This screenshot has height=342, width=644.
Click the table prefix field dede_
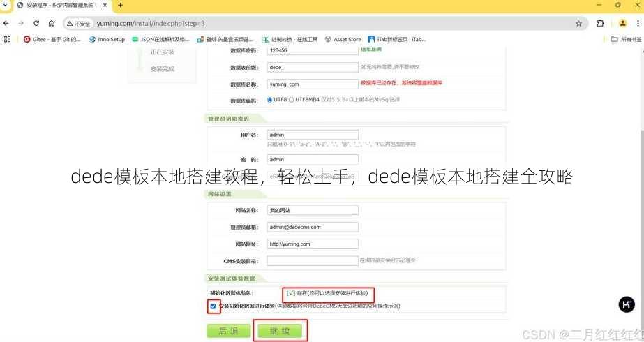313,67
